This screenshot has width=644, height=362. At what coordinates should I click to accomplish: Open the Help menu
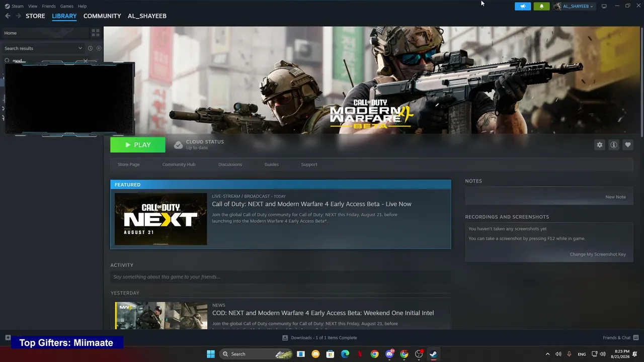(x=82, y=6)
